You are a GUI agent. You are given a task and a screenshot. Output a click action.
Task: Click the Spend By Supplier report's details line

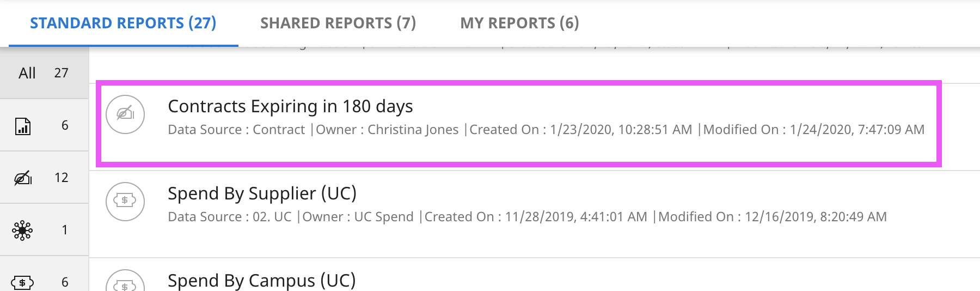(x=527, y=217)
